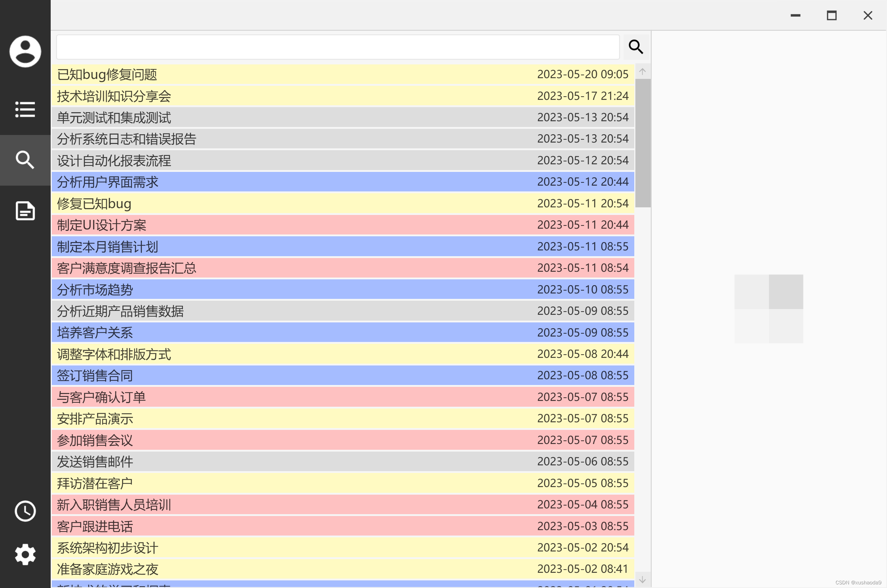This screenshot has width=887, height=588.
Task: Open the user profile avatar icon
Action: tap(25, 51)
